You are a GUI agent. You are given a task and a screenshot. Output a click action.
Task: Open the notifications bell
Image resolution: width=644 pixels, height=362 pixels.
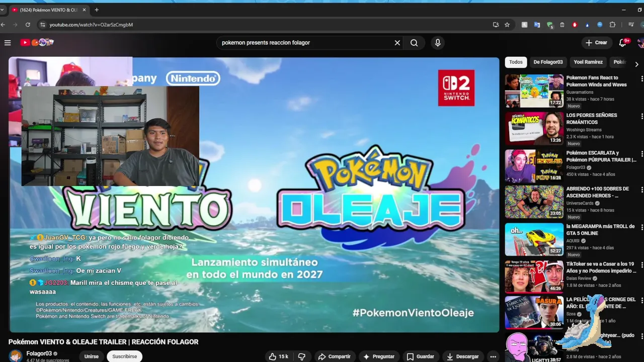click(x=623, y=43)
